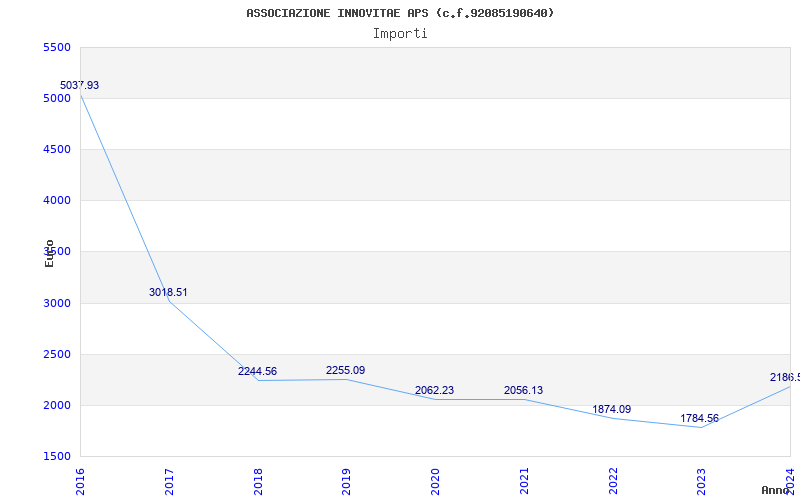The width and height of the screenshot is (800, 500).
Task: Select data label 2244.56
Action: point(257,371)
